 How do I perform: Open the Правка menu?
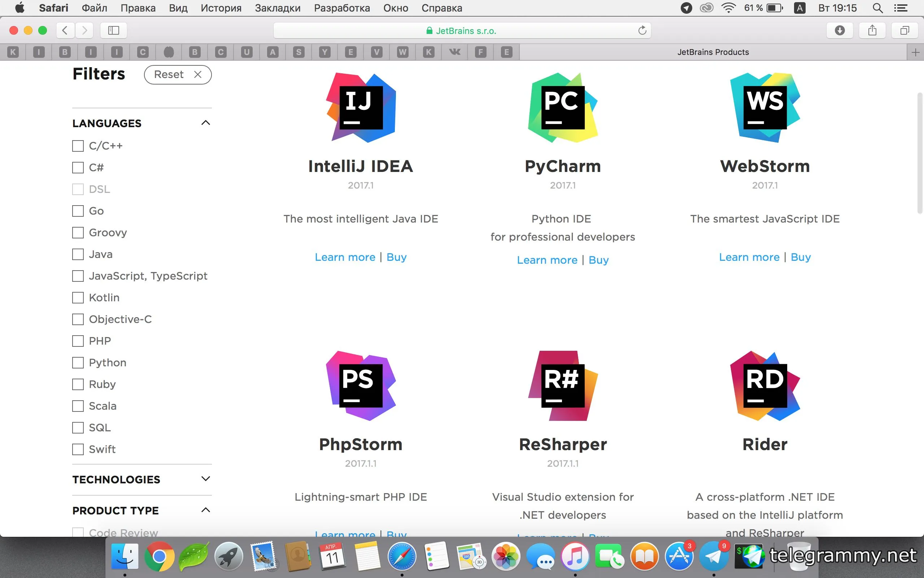(x=138, y=8)
